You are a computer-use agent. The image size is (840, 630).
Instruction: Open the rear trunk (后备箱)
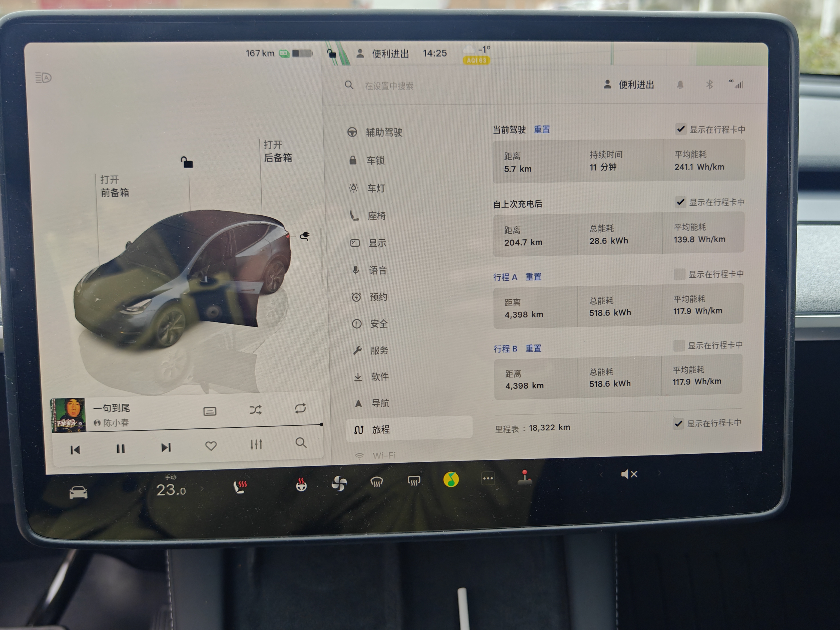pyautogui.click(x=278, y=151)
